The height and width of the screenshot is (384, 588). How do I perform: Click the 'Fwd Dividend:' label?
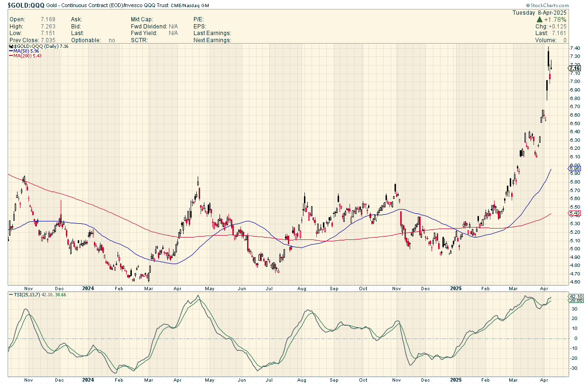tap(149, 27)
